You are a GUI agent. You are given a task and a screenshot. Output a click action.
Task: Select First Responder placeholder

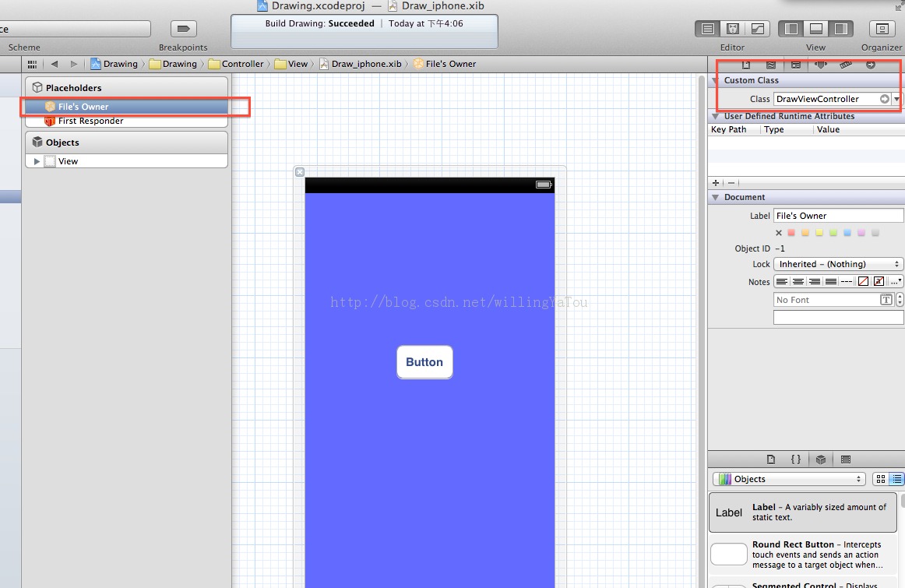click(90, 121)
